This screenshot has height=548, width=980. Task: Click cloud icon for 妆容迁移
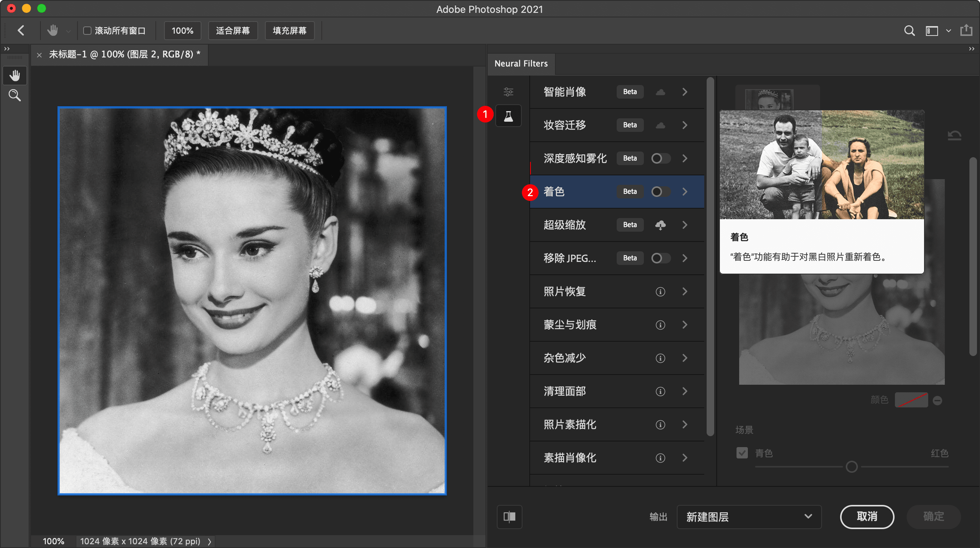click(661, 125)
